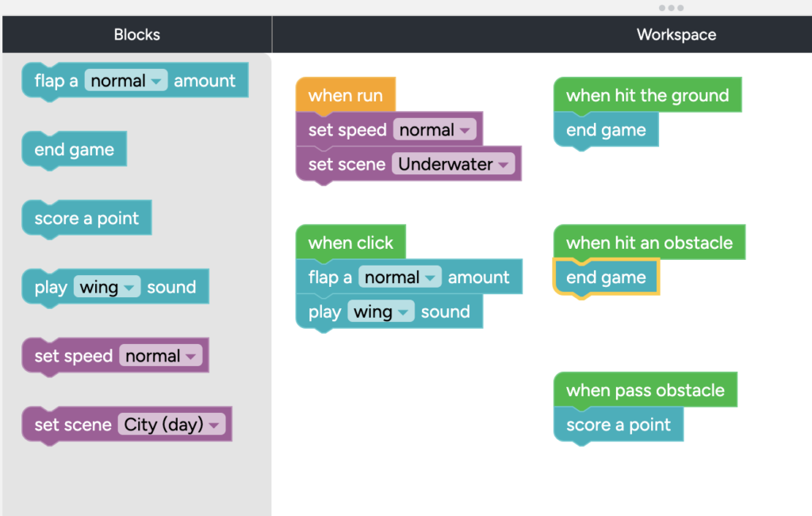The width and height of the screenshot is (812, 516).
Task: Select the when hit the ground block
Action: (x=647, y=95)
